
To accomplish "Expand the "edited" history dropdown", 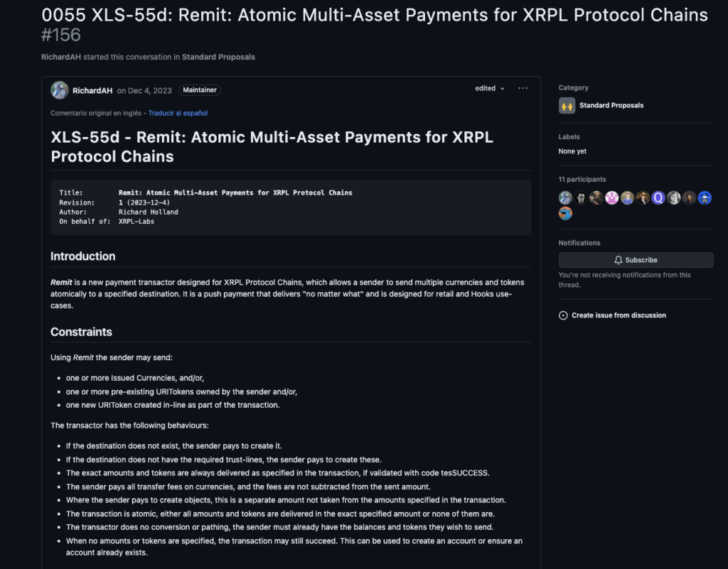I will (490, 89).
